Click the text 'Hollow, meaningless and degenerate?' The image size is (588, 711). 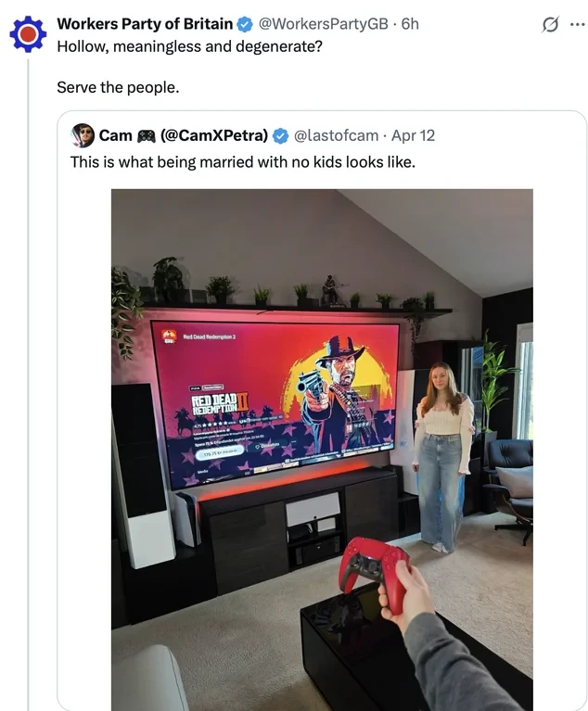pos(189,46)
